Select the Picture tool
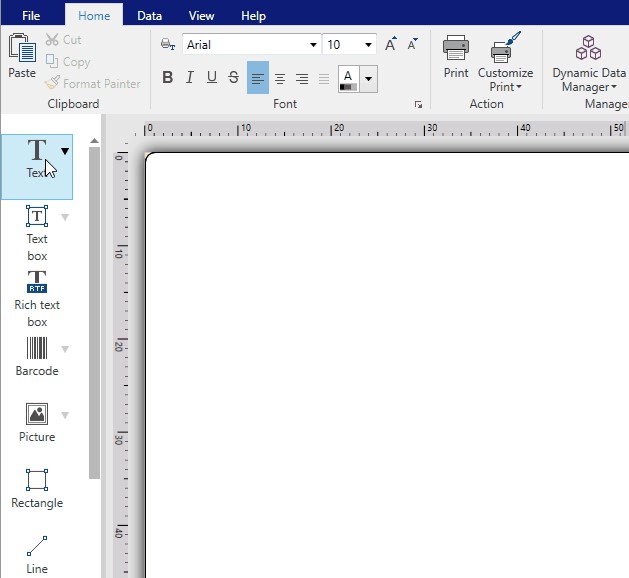The height and width of the screenshot is (578, 629). point(37,422)
